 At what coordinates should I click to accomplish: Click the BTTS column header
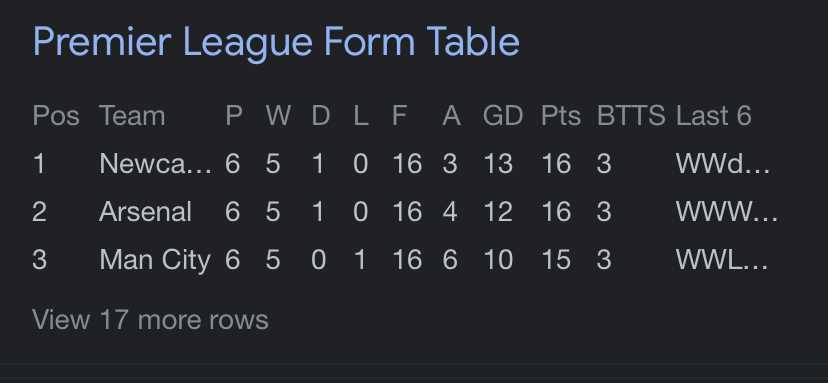pos(631,116)
